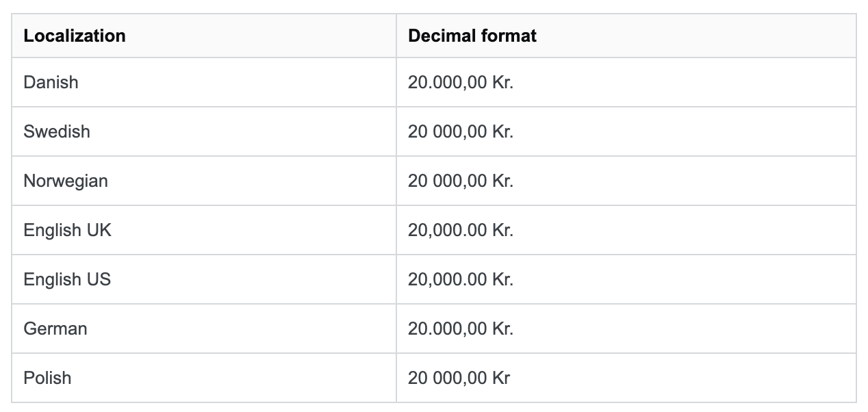Click the Norwegian localization cell

tap(66, 181)
